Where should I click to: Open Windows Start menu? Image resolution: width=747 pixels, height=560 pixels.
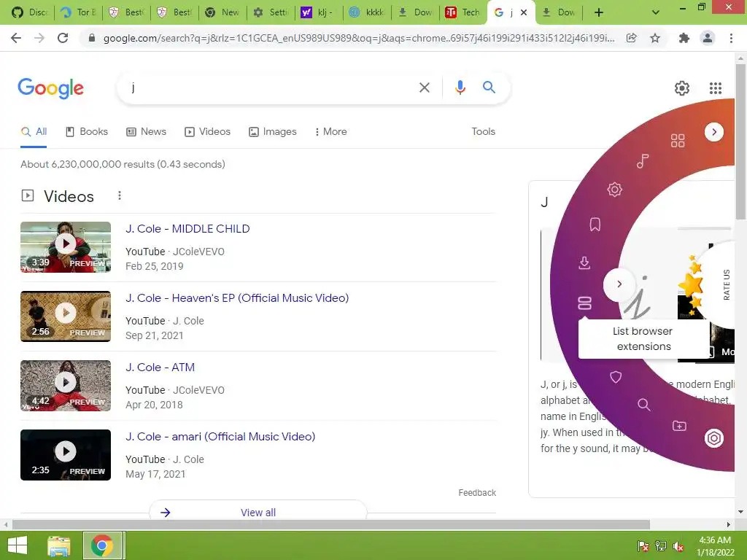point(18,545)
